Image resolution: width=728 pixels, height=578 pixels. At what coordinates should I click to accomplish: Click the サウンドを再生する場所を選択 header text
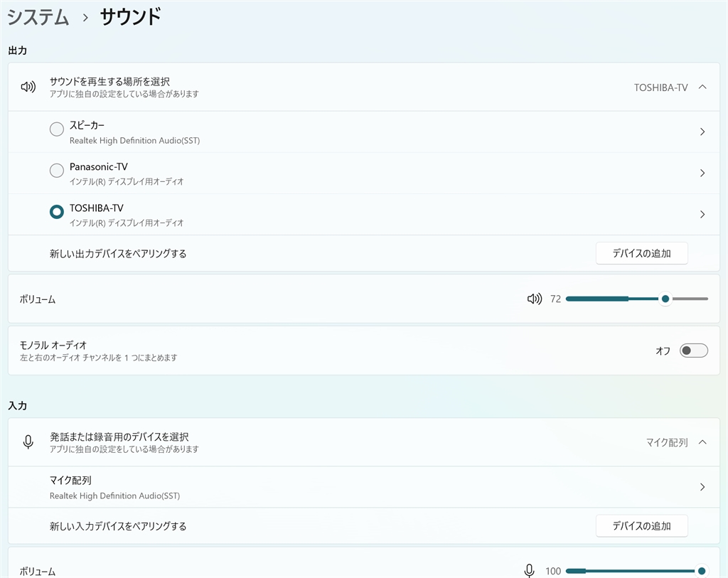109,82
